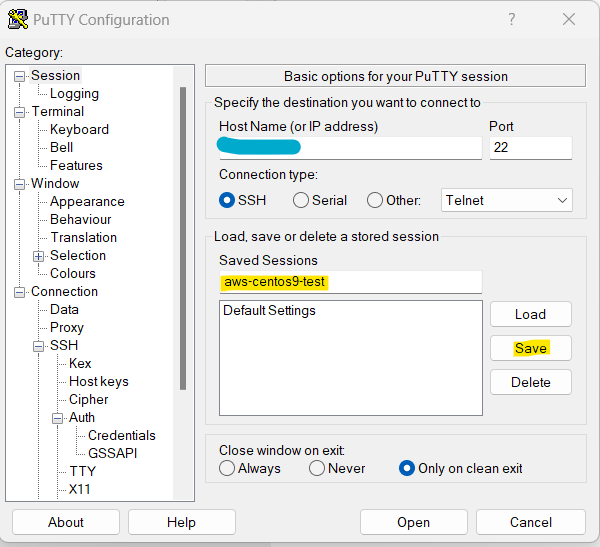Open X11 settings category
The height and width of the screenshot is (547, 600).
tap(80, 489)
